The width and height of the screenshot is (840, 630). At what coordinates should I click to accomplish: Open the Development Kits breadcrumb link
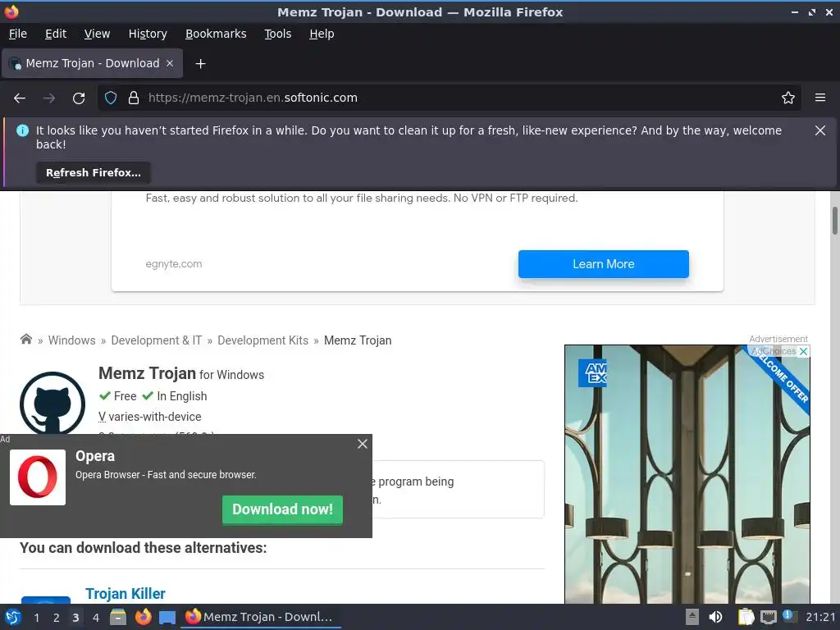[263, 340]
